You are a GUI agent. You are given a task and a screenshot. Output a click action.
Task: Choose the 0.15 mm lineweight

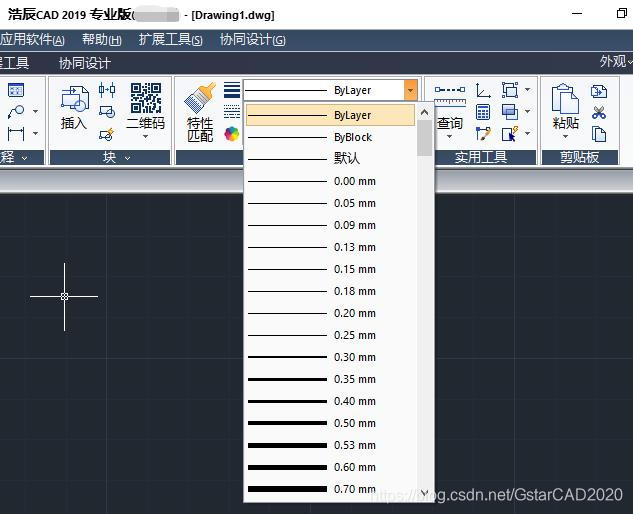click(330, 269)
